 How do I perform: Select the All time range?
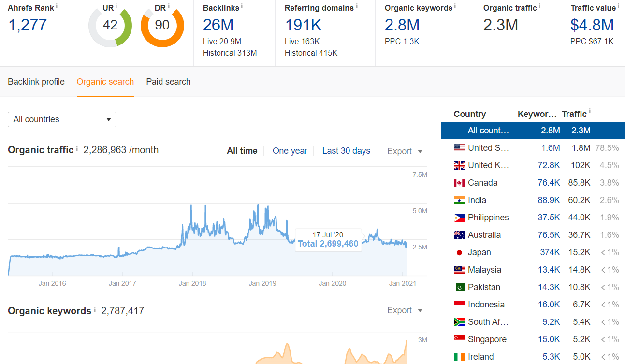[242, 151]
